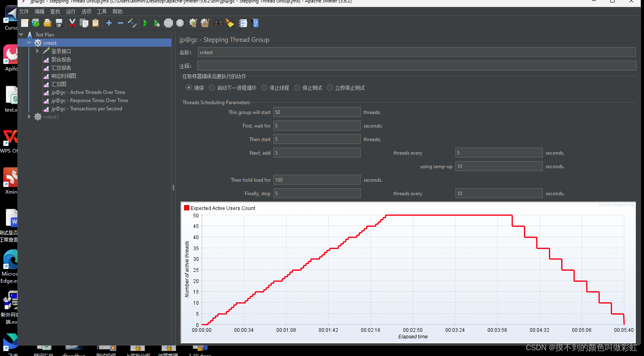Open the 帮助 menu
The height and width of the screenshot is (356, 644).
117,11
